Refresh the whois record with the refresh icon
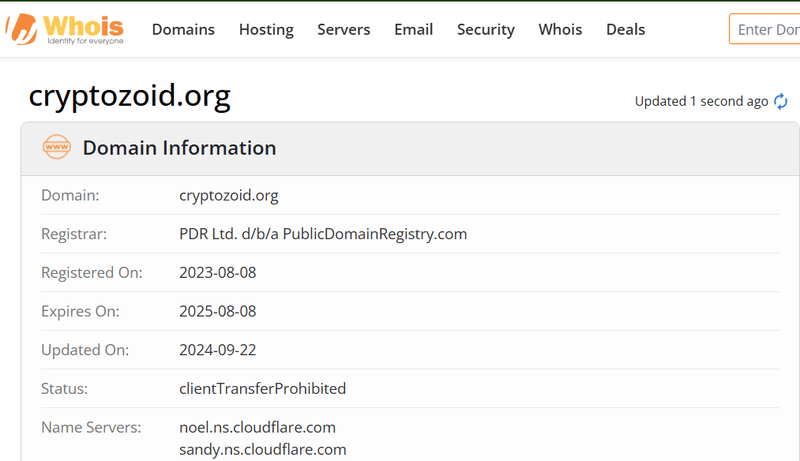This screenshot has width=800, height=461. [781, 101]
